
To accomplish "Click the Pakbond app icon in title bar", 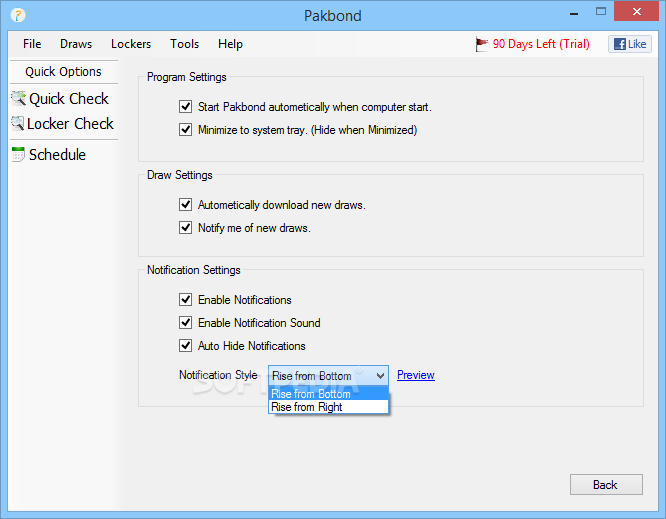I will pyautogui.click(x=18, y=15).
